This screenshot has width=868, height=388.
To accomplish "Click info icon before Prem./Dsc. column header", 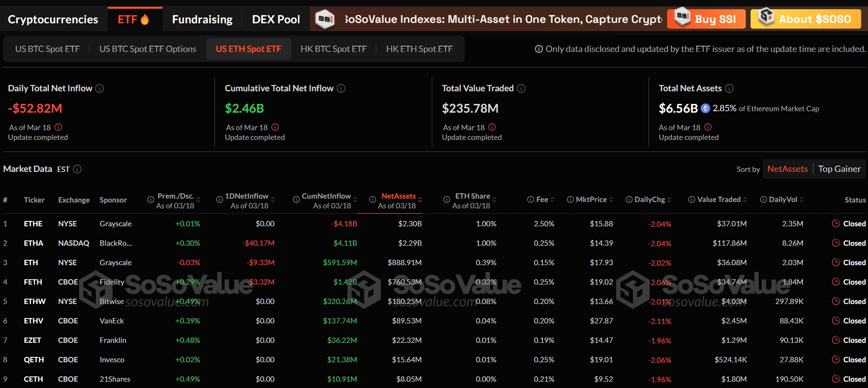I will (x=151, y=200).
